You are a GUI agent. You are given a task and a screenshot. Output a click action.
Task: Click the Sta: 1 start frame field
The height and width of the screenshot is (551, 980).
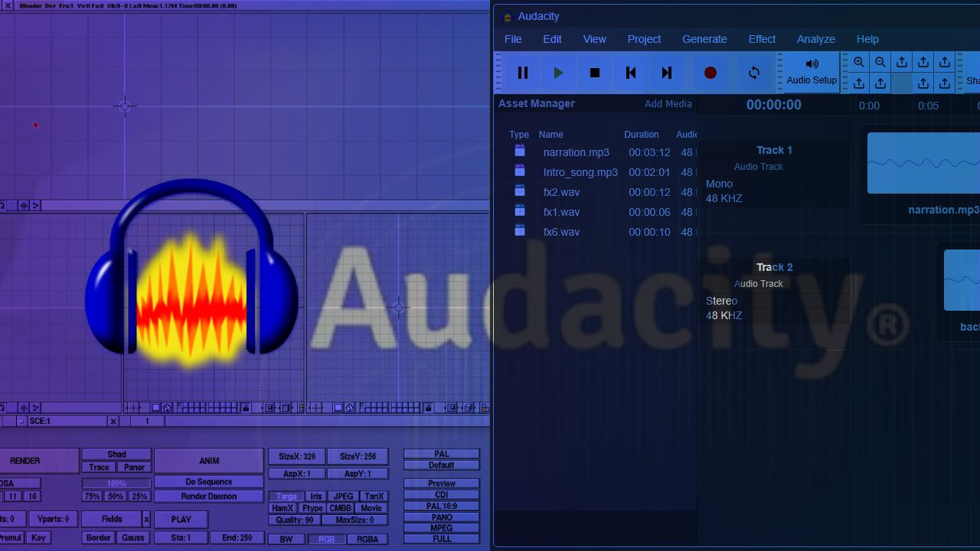coord(181,538)
